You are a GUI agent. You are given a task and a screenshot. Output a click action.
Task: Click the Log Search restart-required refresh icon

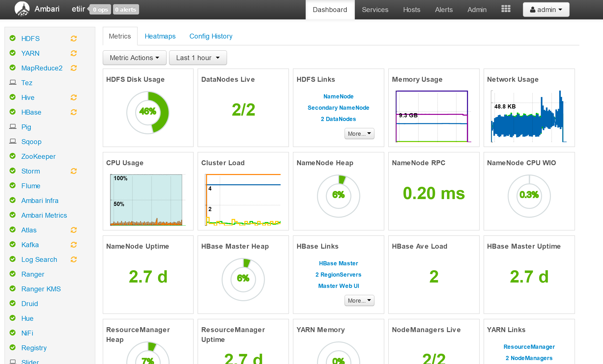point(74,259)
